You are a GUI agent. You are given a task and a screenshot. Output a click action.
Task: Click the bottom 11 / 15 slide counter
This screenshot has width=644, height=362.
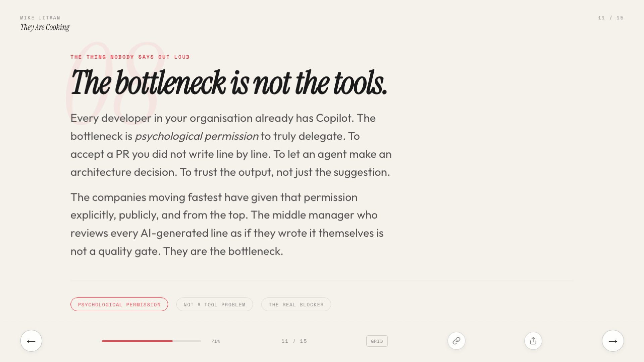click(294, 341)
